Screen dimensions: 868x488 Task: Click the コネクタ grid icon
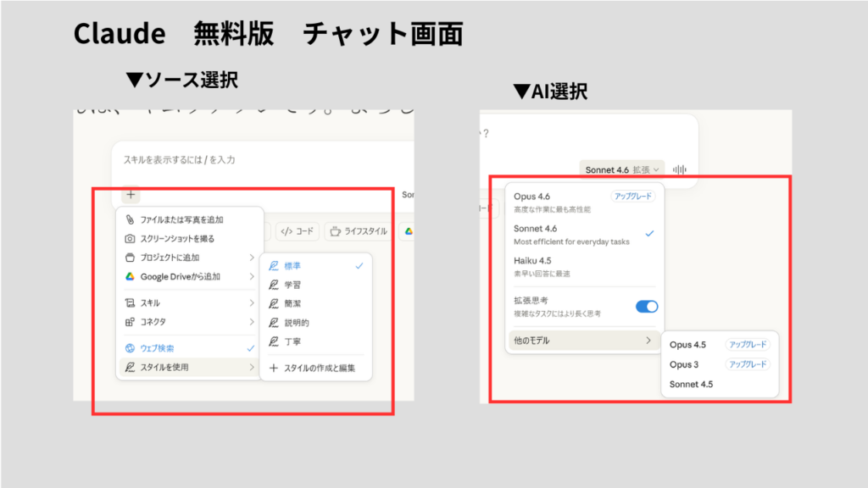click(x=131, y=322)
